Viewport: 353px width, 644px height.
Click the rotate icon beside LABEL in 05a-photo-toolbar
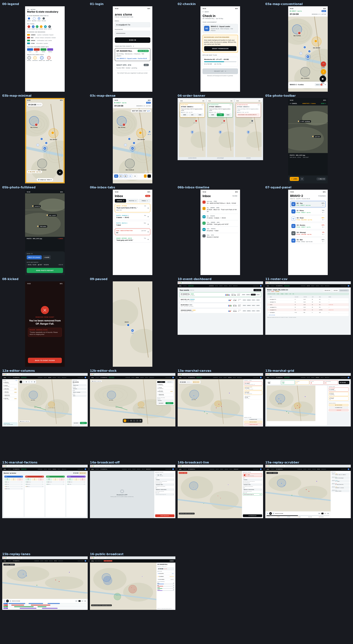pyautogui.click(x=302, y=179)
